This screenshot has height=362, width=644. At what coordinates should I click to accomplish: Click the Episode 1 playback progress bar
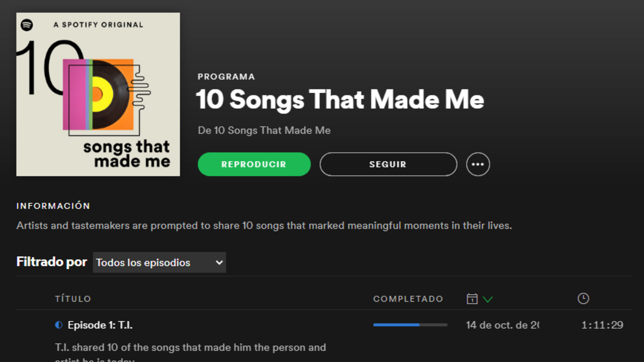pyautogui.click(x=410, y=325)
